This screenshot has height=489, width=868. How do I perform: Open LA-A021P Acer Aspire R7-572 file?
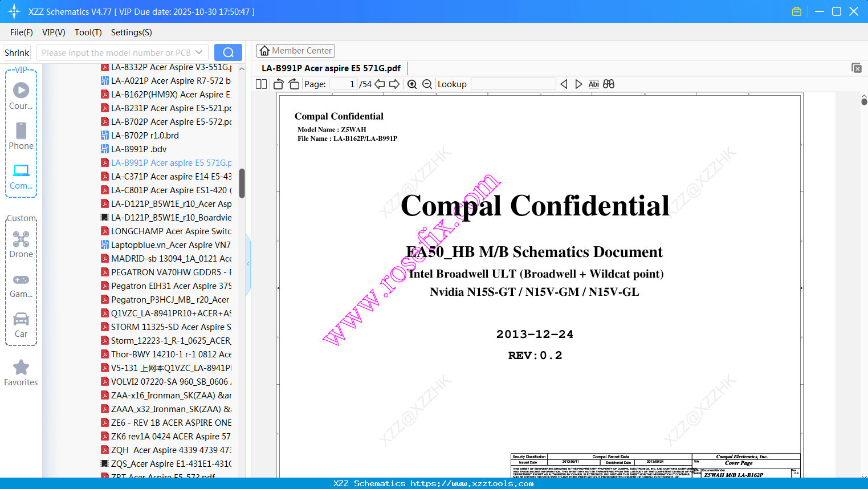pyautogui.click(x=166, y=81)
